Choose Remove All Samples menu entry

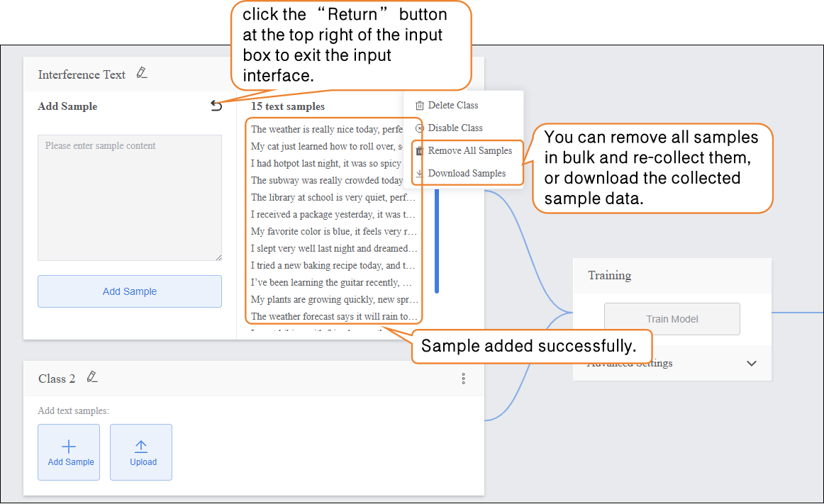[x=469, y=151]
